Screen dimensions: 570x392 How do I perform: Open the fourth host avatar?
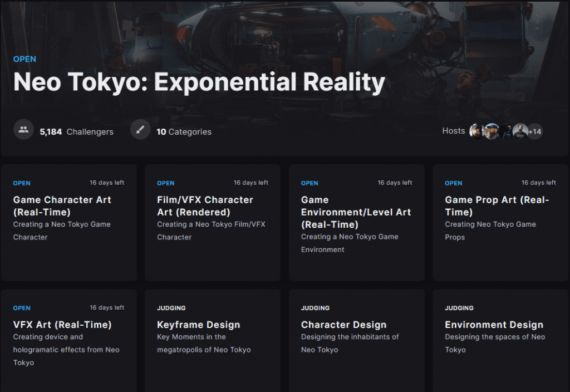[520, 131]
